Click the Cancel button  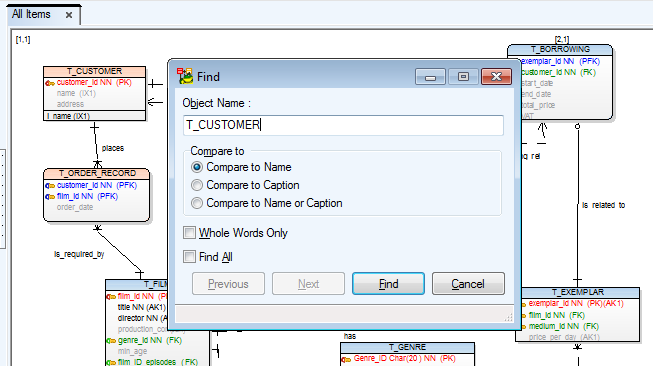pyautogui.click(x=468, y=284)
